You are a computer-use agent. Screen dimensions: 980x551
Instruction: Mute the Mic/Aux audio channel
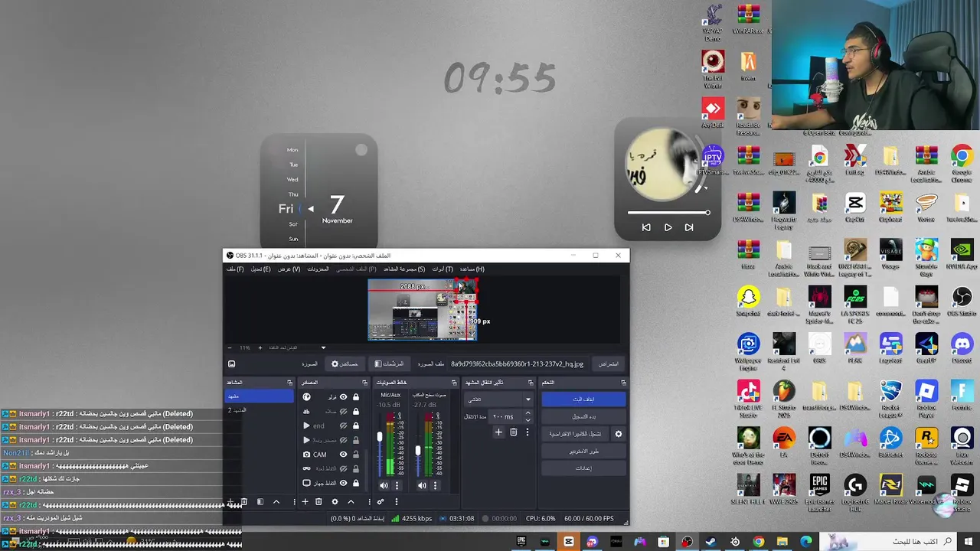[x=384, y=486]
